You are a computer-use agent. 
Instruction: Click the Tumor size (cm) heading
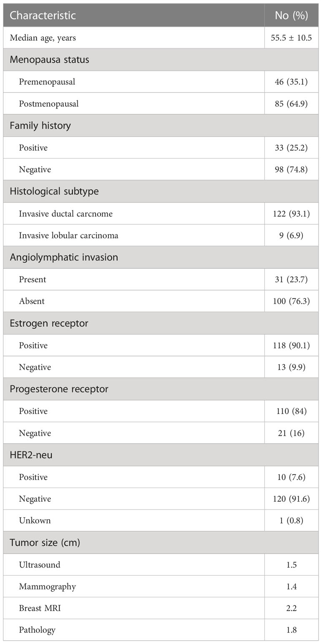click(x=45, y=543)
